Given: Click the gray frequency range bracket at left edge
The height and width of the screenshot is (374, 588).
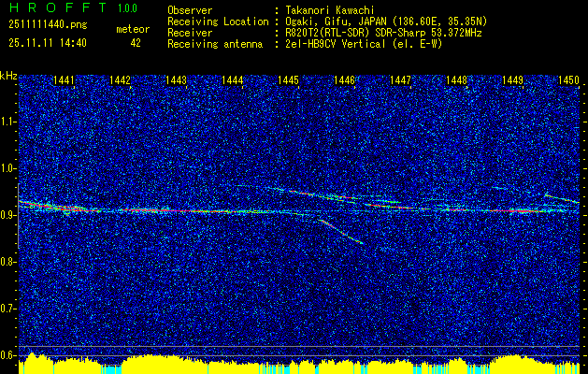Looking at the screenshot, I should click(x=19, y=216).
